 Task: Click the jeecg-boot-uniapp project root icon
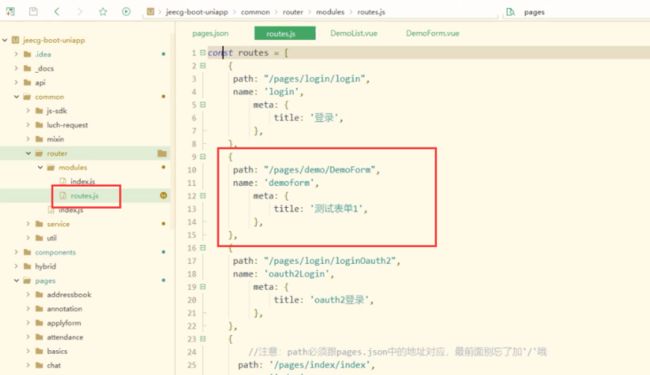pos(15,40)
